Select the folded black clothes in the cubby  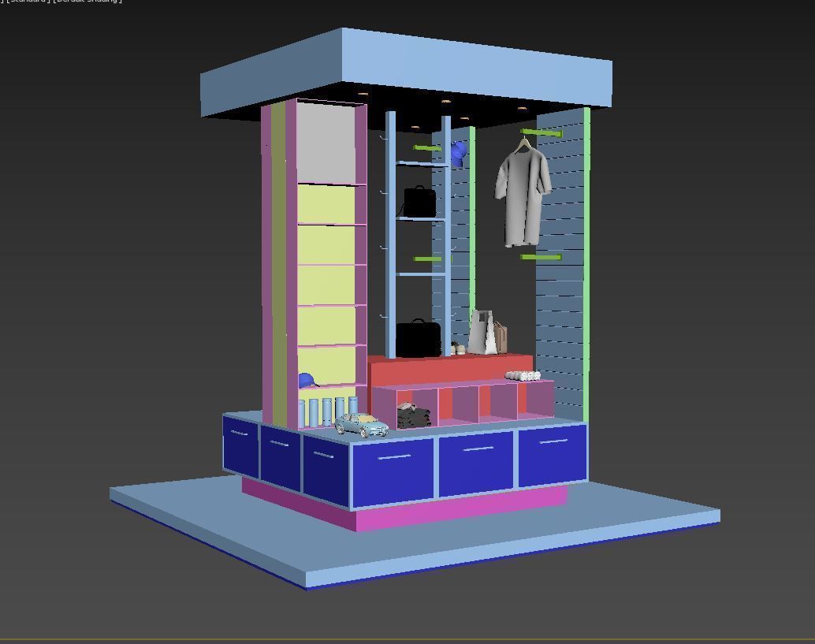415,416
